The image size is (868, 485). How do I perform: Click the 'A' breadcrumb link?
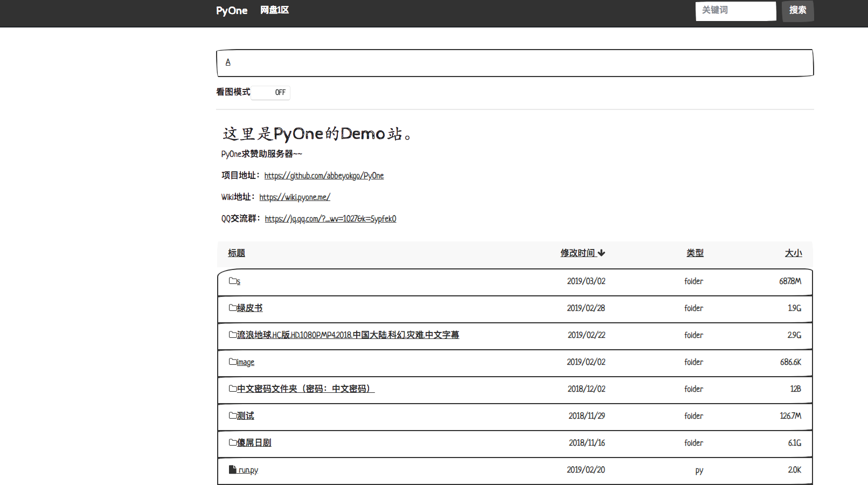(x=228, y=63)
